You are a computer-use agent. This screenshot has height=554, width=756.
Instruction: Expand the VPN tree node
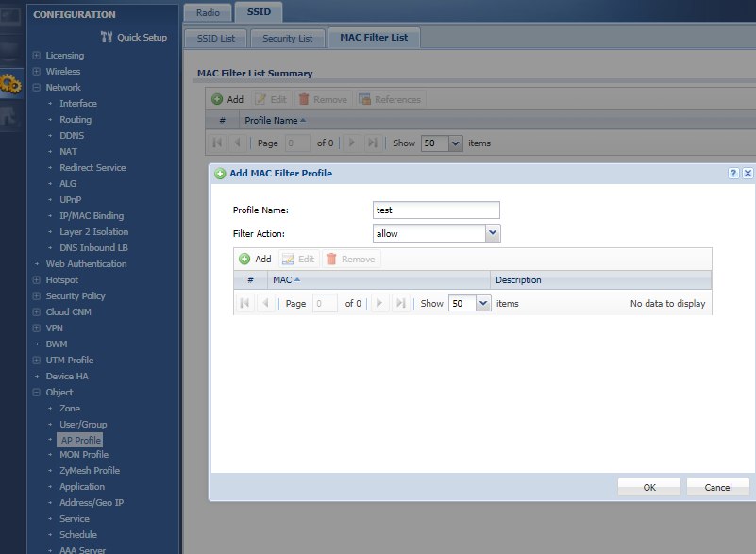(36, 327)
